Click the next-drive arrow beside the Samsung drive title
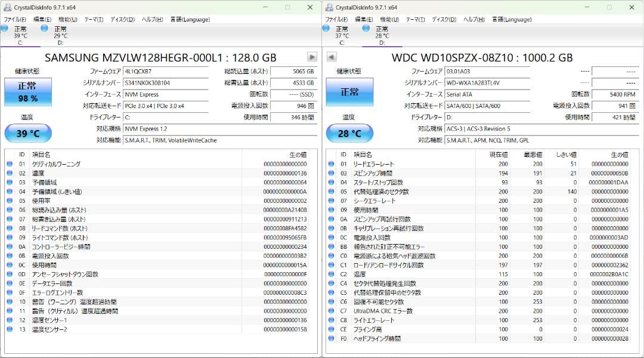644x358 pixels. click(x=311, y=57)
